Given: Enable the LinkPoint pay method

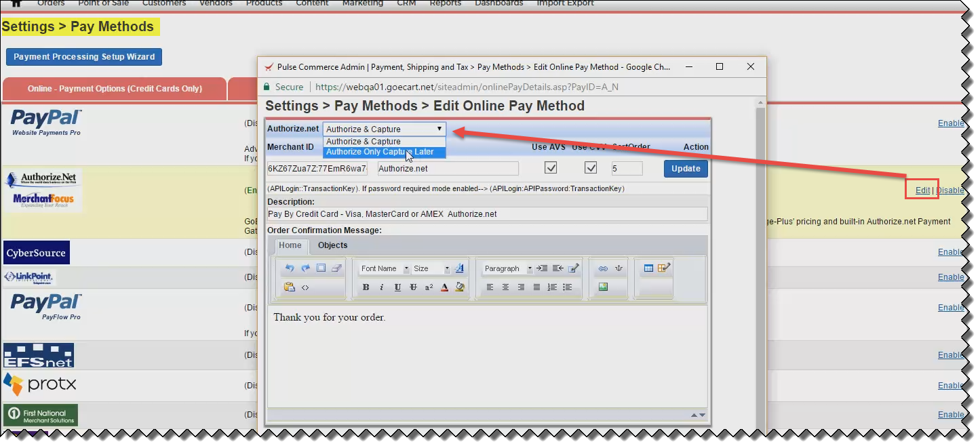Looking at the screenshot, I should point(951,277).
